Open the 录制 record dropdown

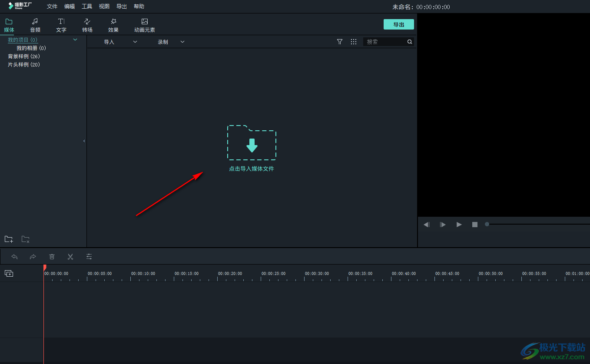171,42
